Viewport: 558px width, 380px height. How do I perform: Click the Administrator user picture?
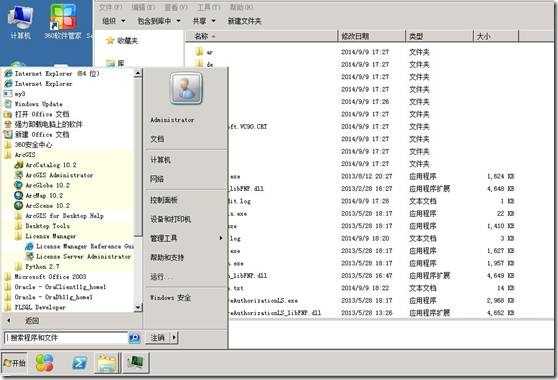point(186,89)
